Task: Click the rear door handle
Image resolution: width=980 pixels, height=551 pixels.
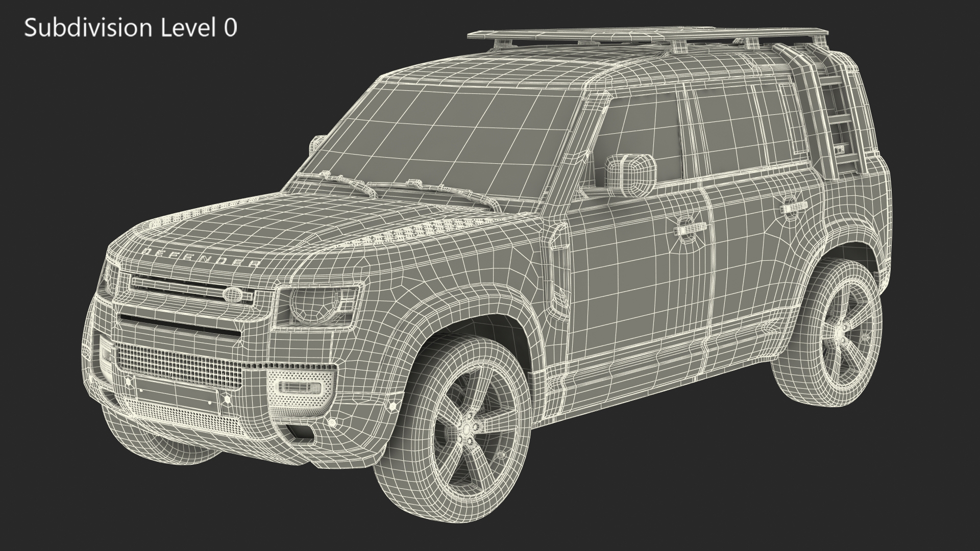Action: pyautogui.click(x=793, y=207)
